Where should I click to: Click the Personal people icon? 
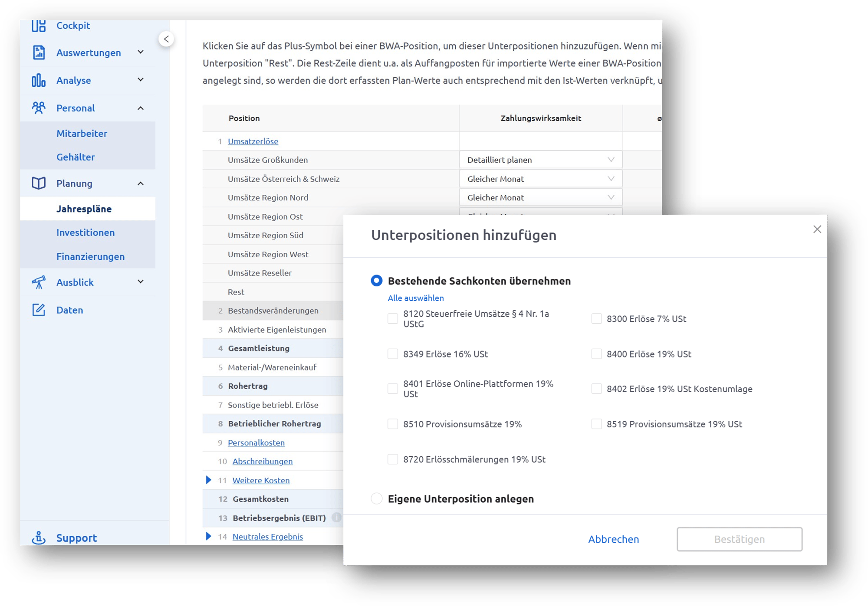39,108
